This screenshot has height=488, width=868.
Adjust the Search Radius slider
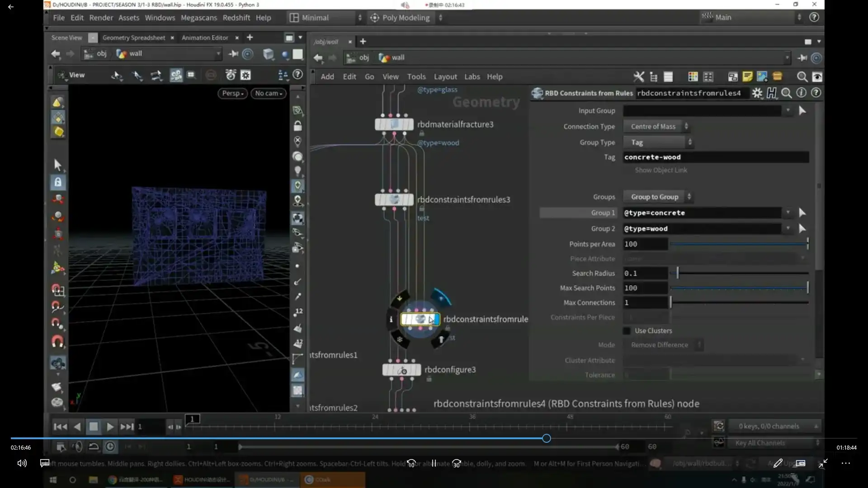[x=677, y=273]
